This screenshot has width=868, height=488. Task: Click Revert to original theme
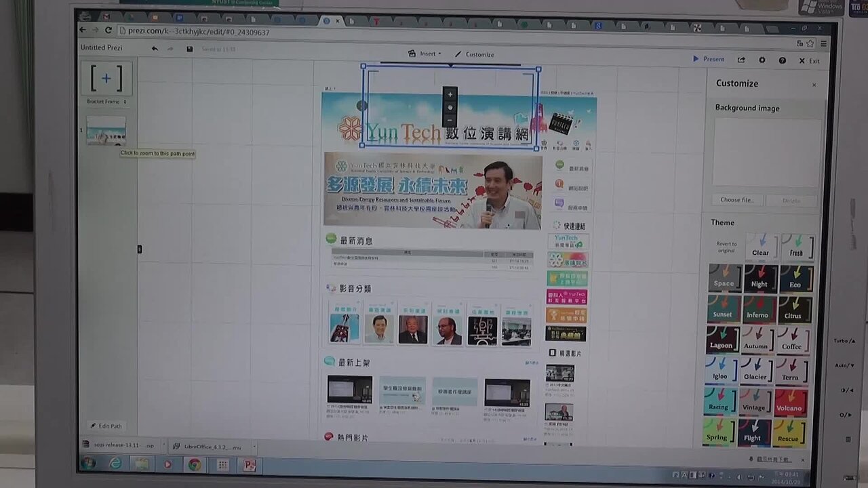(726, 247)
